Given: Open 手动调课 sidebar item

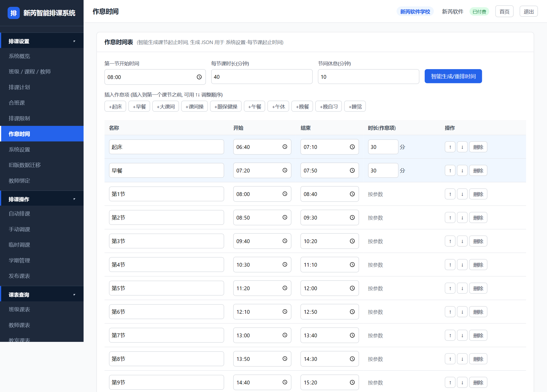Looking at the screenshot, I should pos(42,229).
